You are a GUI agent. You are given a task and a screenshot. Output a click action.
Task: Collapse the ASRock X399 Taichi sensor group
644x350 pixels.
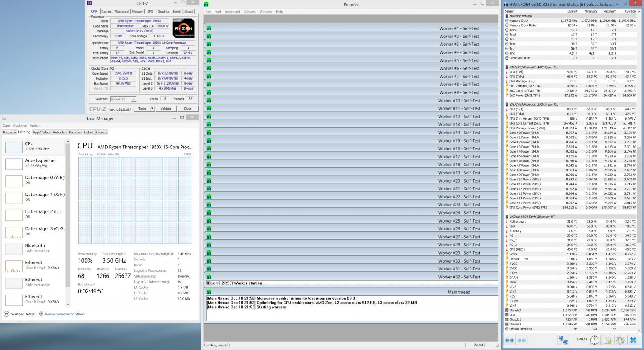click(x=507, y=217)
